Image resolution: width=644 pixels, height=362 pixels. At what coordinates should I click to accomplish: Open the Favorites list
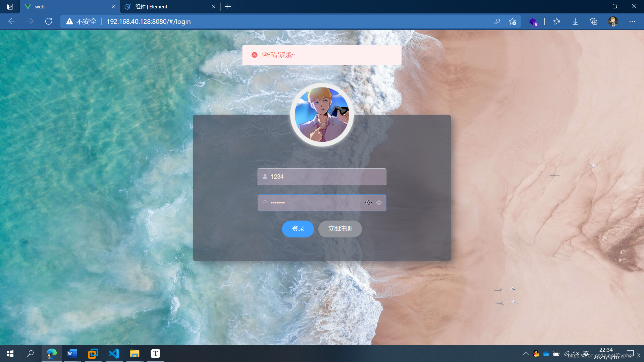(557, 21)
